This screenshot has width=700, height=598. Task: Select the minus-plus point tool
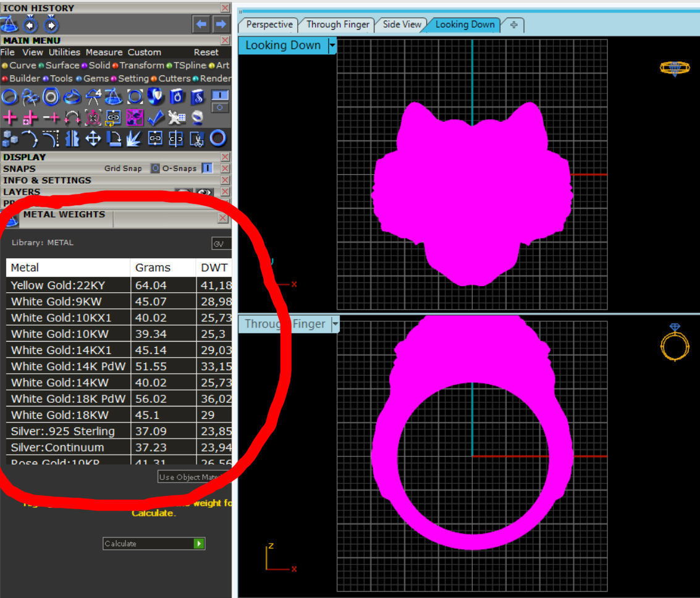point(51,118)
